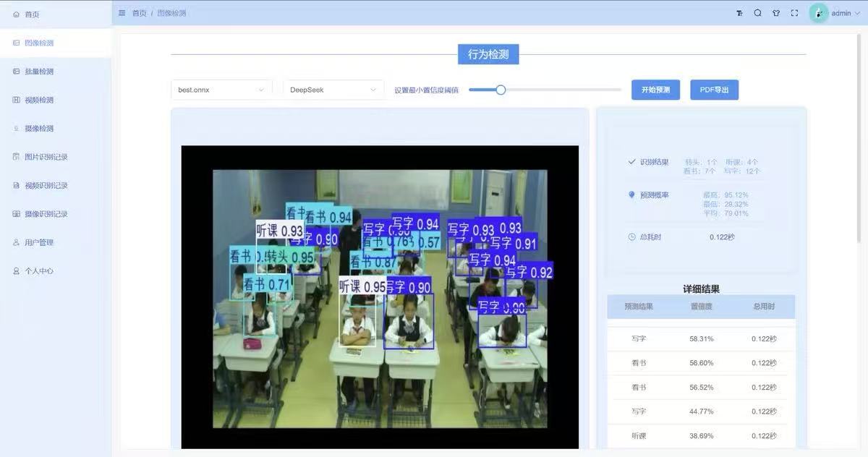The image size is (868, 457).
Task: Open 图片识别记录 image records
Action: (x=56, y=157)
